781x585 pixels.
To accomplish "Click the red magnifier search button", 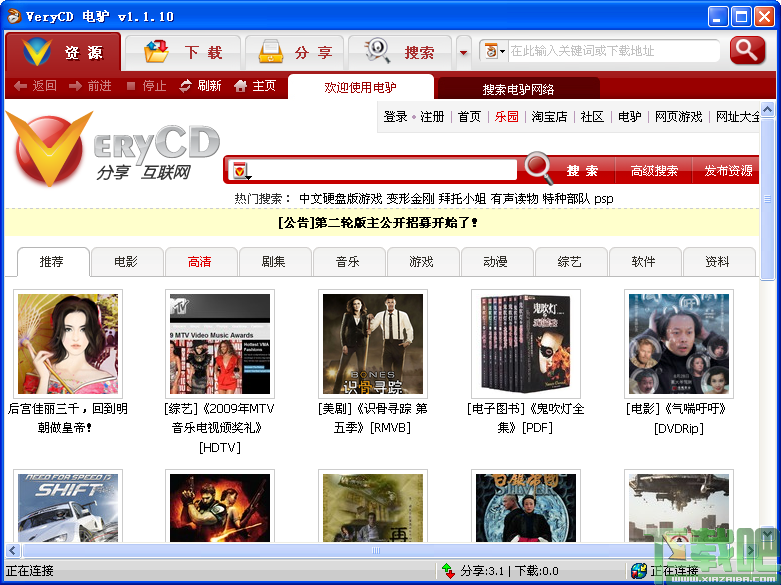I will pyautogui.click(x=747, y=50).
